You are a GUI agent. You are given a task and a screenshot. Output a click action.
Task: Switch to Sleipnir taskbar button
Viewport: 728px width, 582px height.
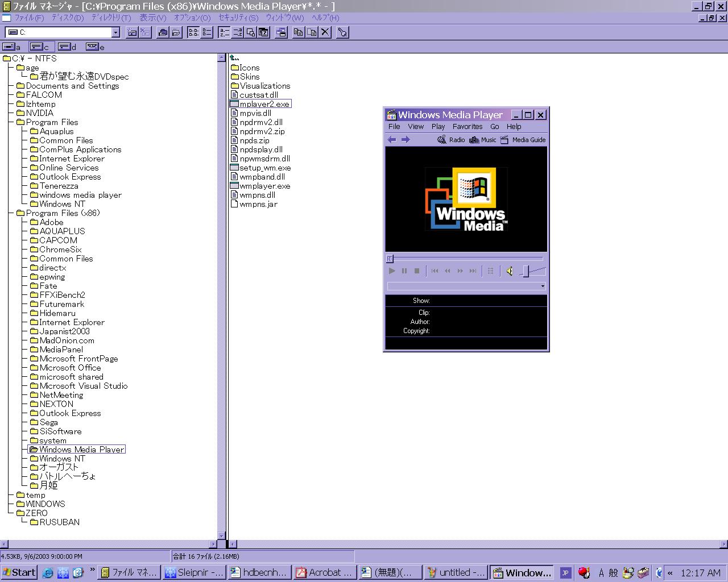[194, 572]
